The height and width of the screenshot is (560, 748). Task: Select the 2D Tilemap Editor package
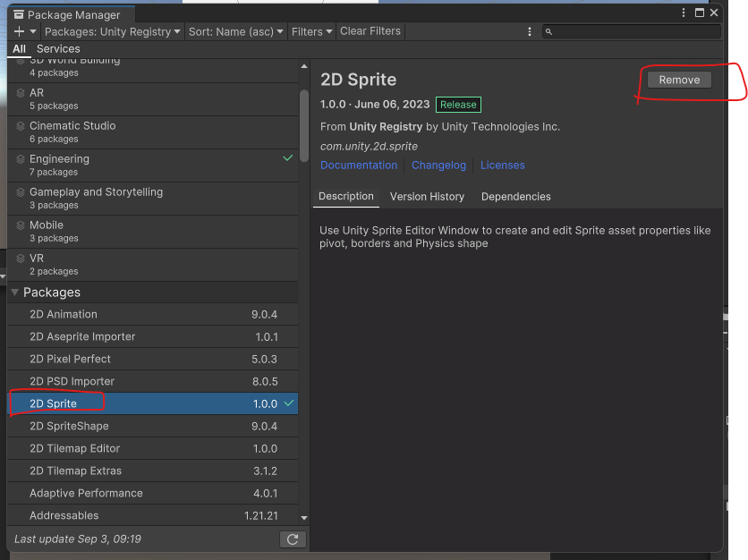pyautogui.click(x=153, y=448)
